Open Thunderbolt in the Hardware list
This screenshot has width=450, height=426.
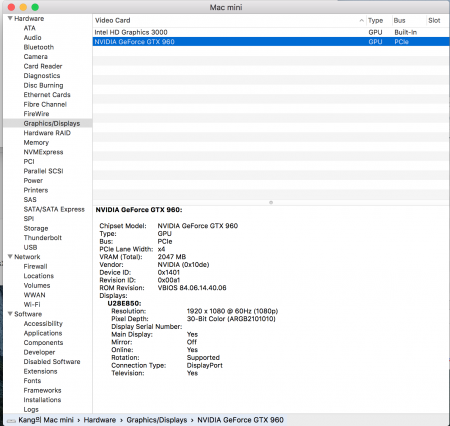point(43,238)
